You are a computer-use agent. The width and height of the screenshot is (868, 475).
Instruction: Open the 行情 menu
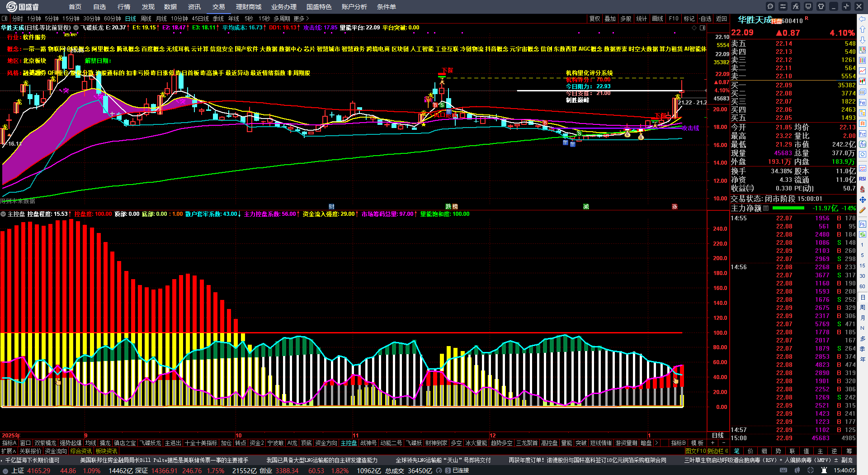[123, 7]
